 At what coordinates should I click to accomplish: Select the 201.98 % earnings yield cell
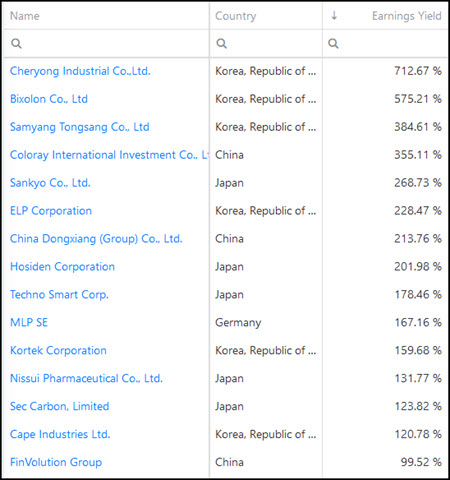coord(418,267)
